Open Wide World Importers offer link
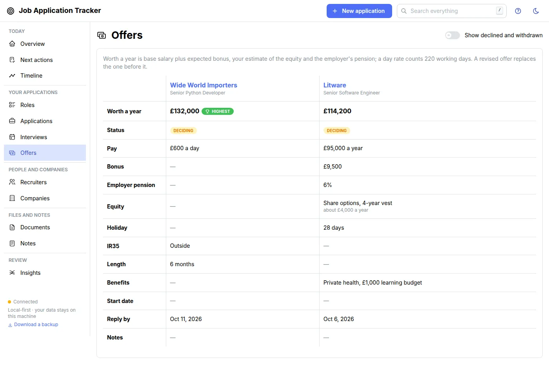The width and height of the screenshot is (549, 392). [x=204, y=85]
